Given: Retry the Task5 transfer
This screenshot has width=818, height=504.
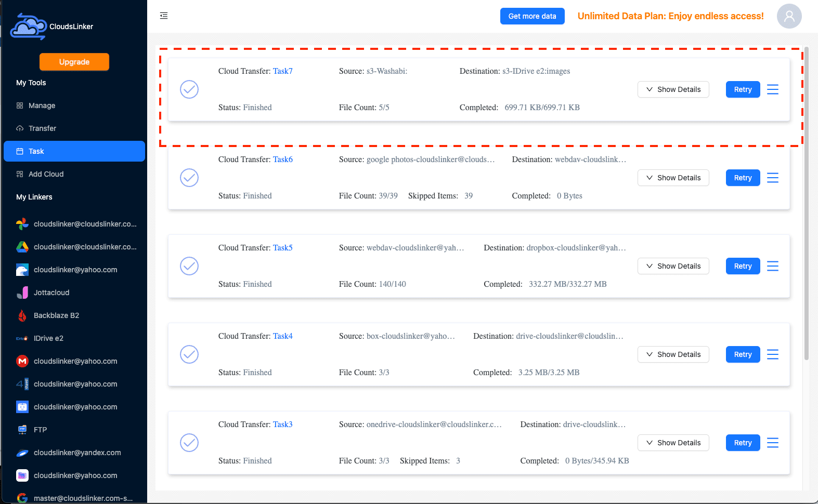Looking at the screenshot, I should point(743,266).
